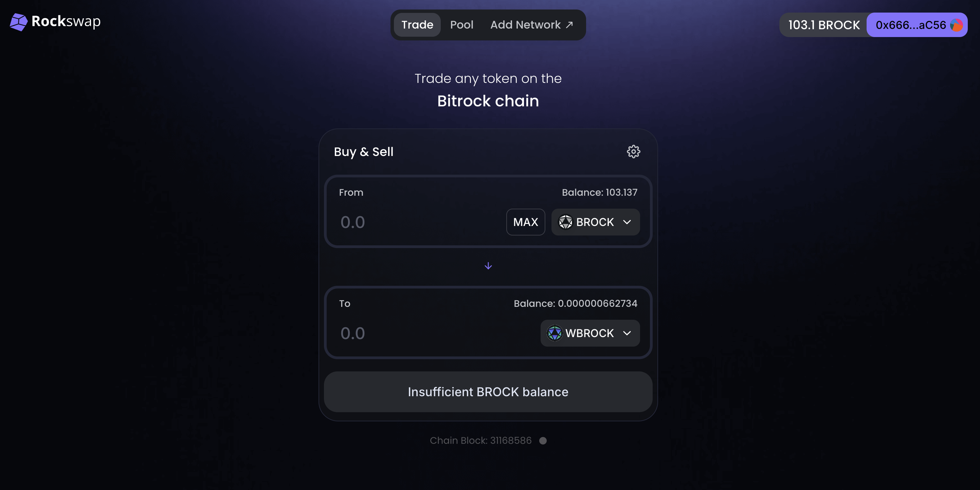Click the Add Network external arrow icon

[x=569, y=25]
